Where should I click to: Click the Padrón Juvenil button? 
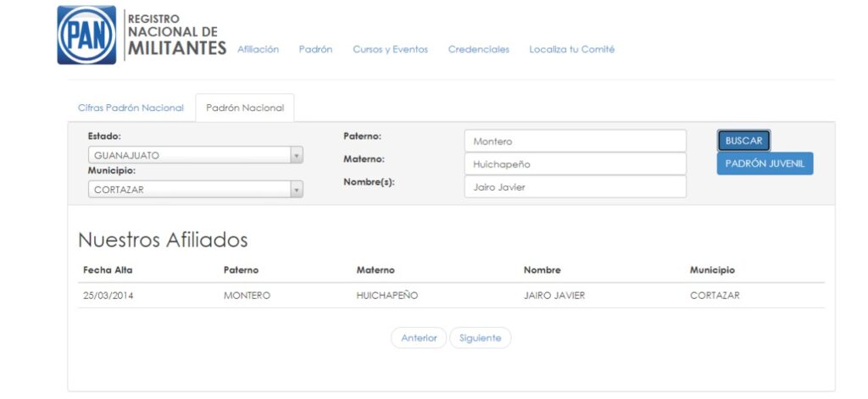[765, 163]
